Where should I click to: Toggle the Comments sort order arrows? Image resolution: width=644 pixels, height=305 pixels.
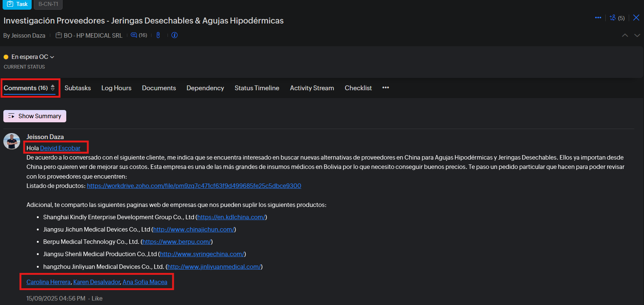click(x=53, y=88)
